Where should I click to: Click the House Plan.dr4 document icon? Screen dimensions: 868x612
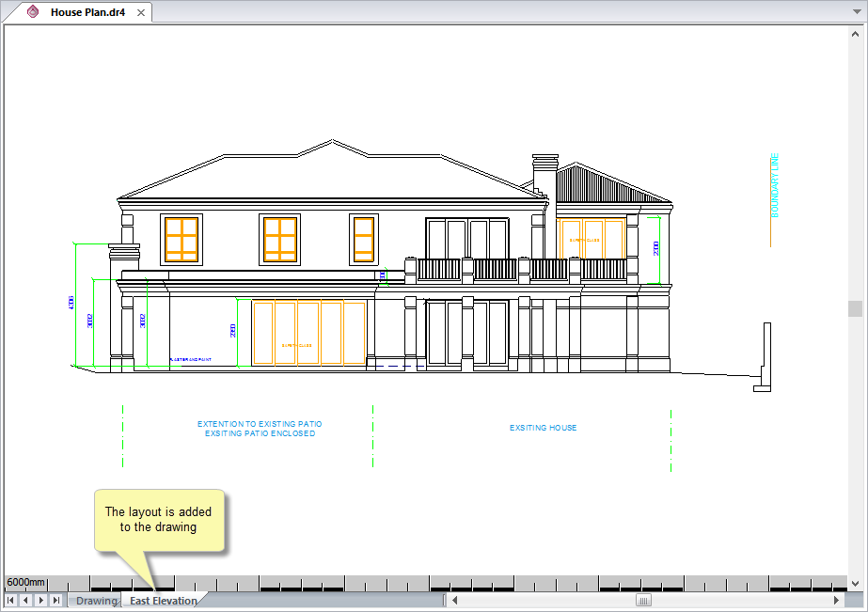click(x=32, y=13)
